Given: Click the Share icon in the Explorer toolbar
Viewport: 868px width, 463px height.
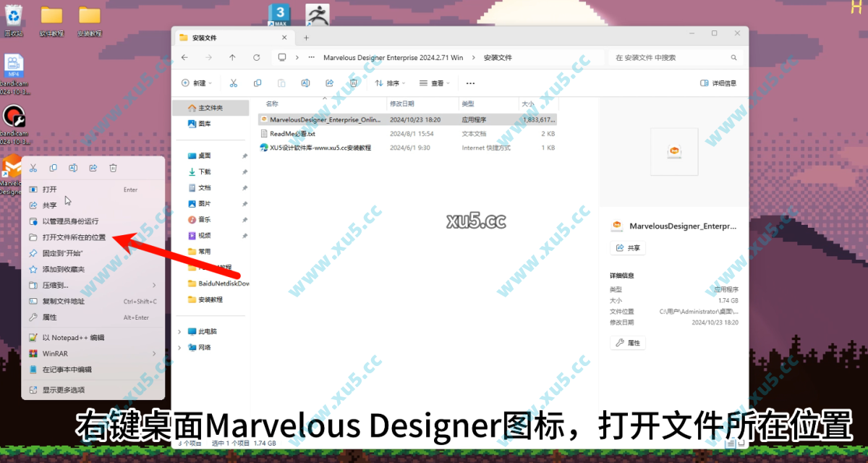Looking at the screenshot, I should [329, 82].
